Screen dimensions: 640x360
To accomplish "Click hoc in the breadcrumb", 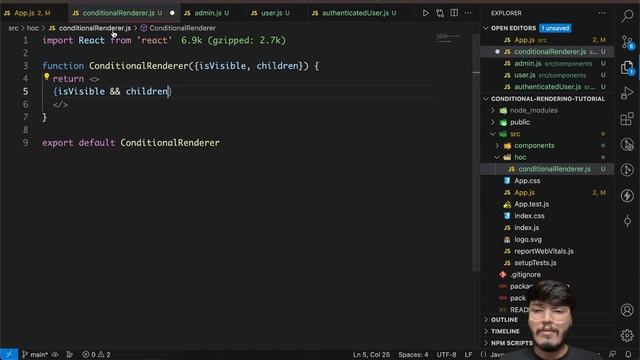I will 33,28.
